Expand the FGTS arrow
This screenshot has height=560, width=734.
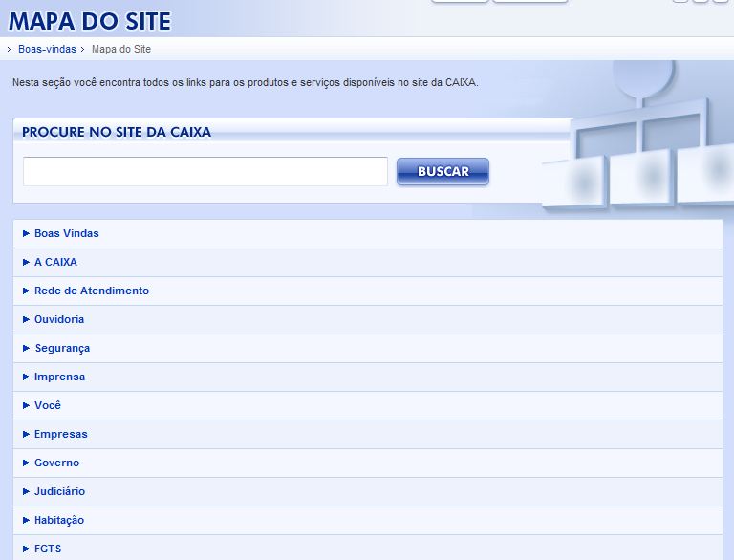pos(26,549)
